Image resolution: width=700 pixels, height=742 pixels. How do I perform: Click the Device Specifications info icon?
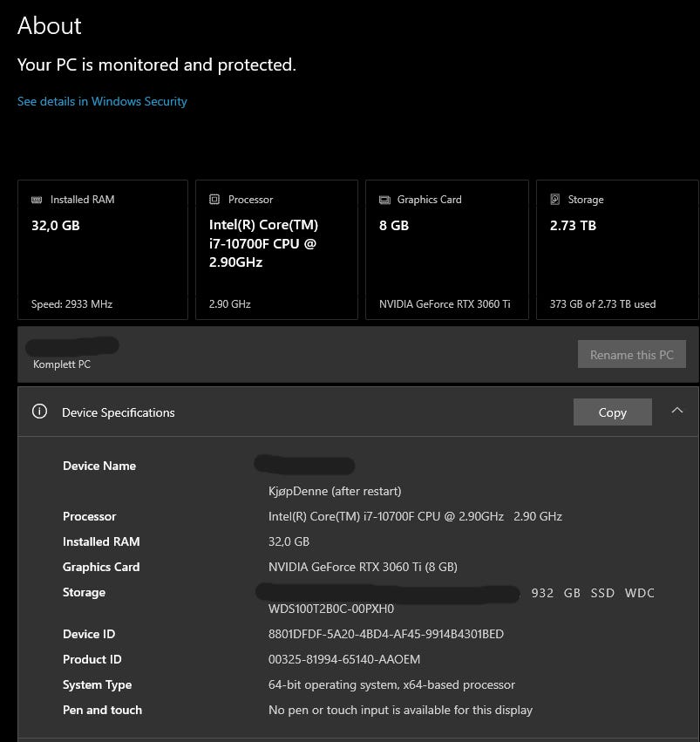point(39,412)
